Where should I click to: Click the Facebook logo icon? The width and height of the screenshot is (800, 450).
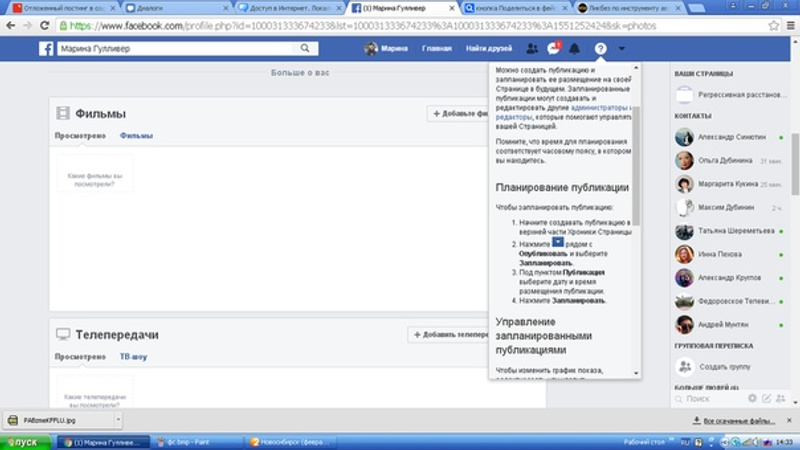coord(46,48)
